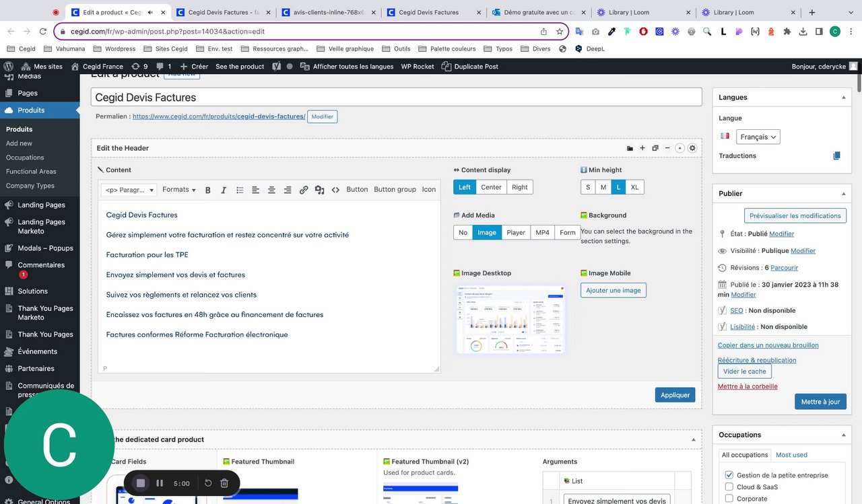Click Vider le cache button
Viewport: 862px width, 504px height.
744,371
